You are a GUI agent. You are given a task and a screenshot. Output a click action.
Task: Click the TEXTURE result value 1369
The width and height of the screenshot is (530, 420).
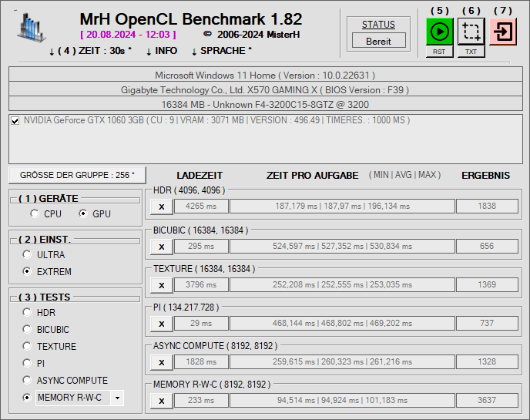[x=487, y=284]
